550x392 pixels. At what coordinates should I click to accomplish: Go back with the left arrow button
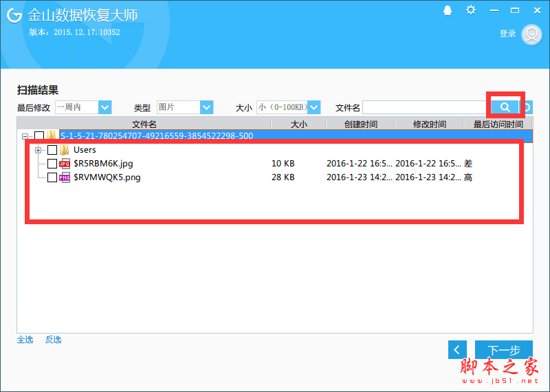[457, 349]
